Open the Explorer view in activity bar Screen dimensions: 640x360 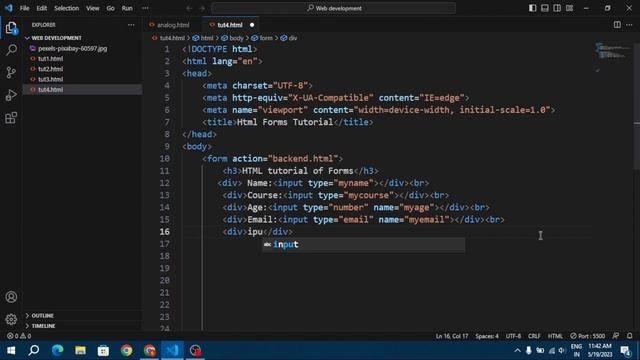coord(11,28)
